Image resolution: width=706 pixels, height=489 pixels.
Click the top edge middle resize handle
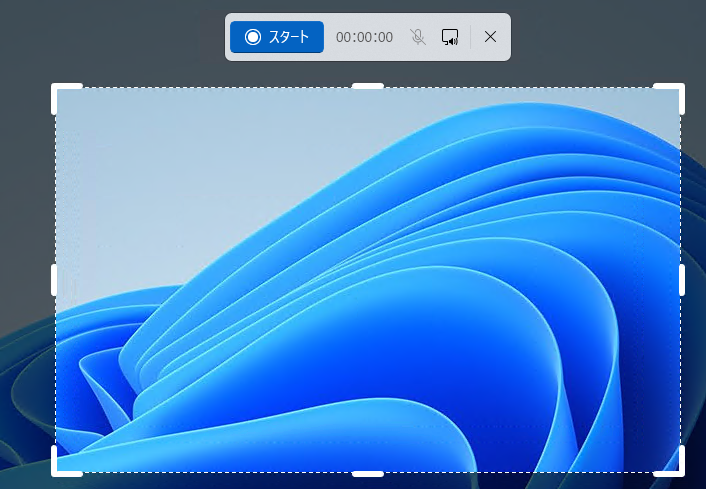click(368, 86)
